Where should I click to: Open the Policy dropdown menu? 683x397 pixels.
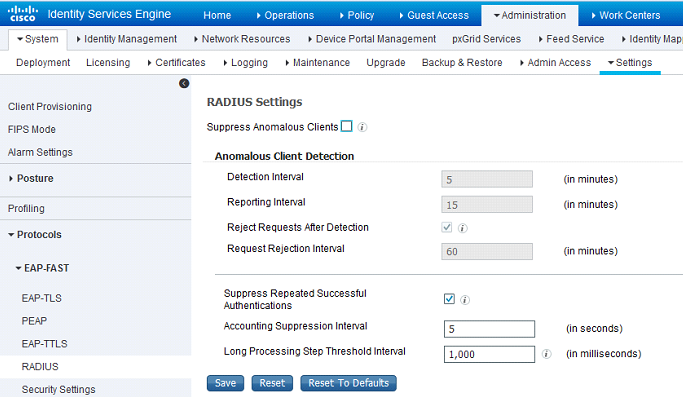(357, 15)
